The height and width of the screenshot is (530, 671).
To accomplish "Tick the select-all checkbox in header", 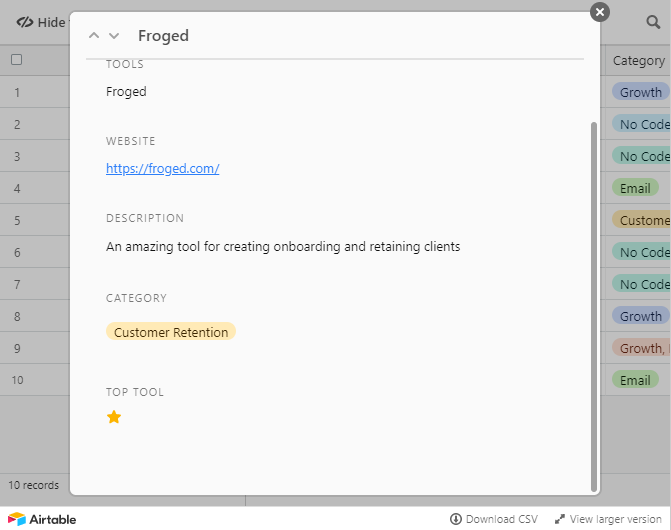I will coord(16,60).
